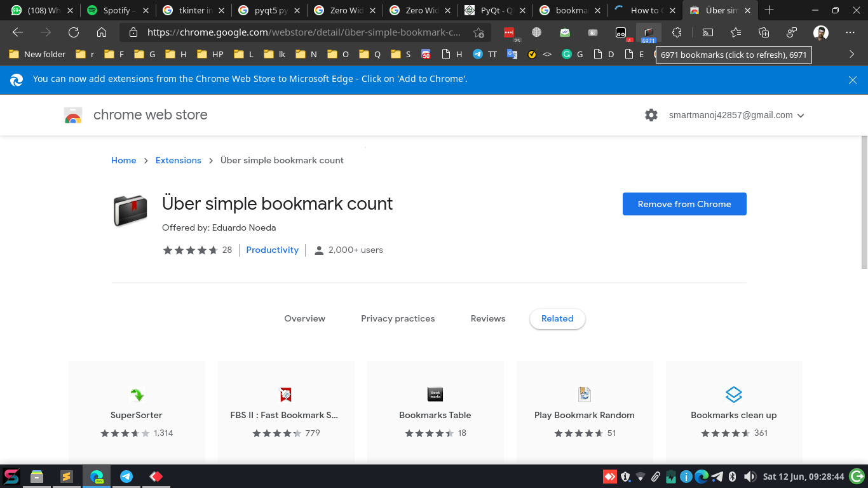This screenshot has width=868, height=488.
Task: Expand the overflowed bookmarks bar chevron
Action: (851, 55)
